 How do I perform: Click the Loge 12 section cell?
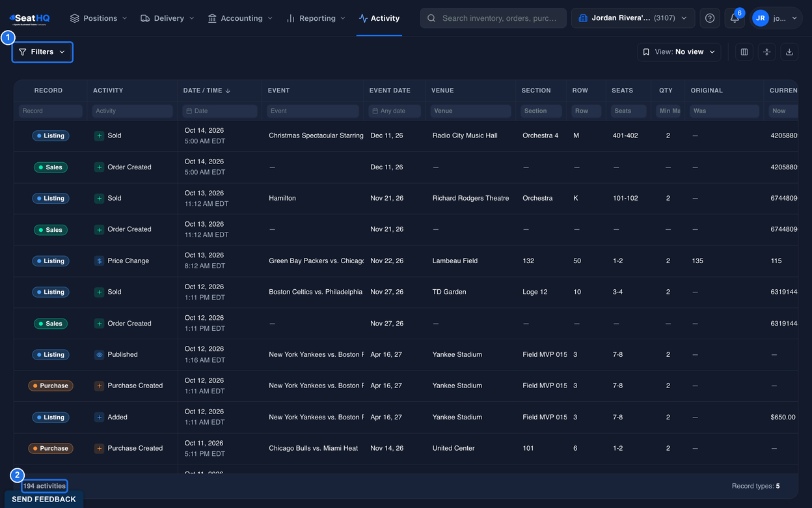pos(535,292)
